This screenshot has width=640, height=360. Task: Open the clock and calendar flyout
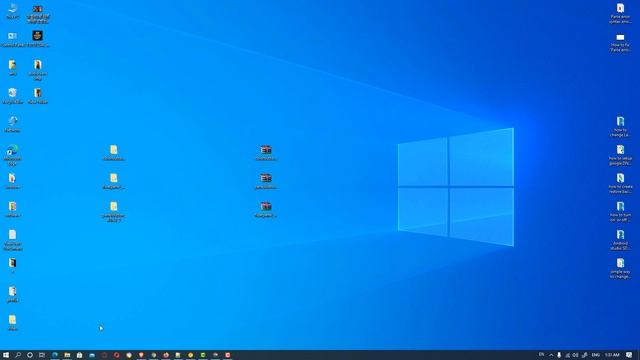coord(612,355)
